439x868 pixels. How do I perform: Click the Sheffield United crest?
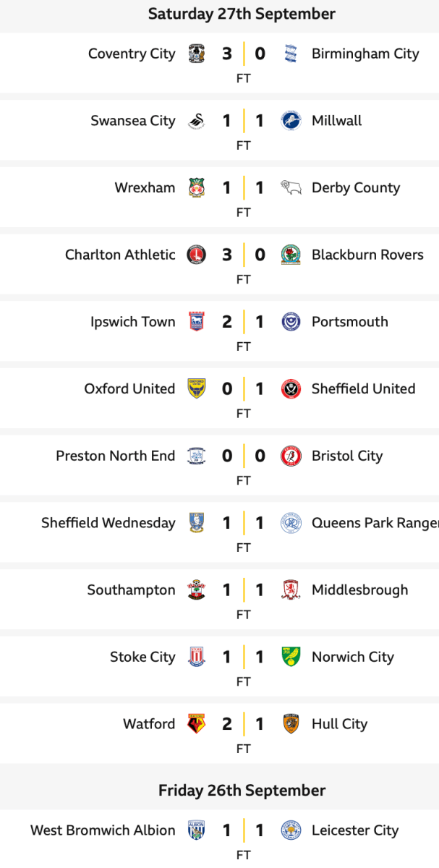coord(291,389)
